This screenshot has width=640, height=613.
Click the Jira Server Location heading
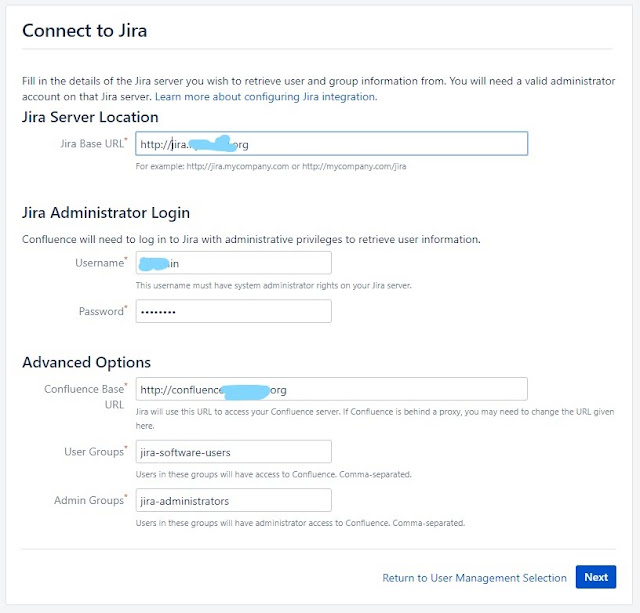point(90,117)
